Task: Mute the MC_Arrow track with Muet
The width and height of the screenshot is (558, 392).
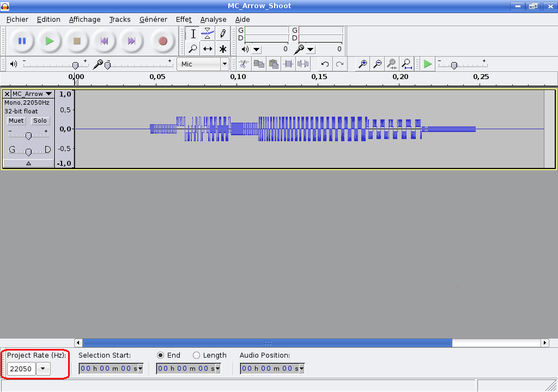Action: point(16,120)
